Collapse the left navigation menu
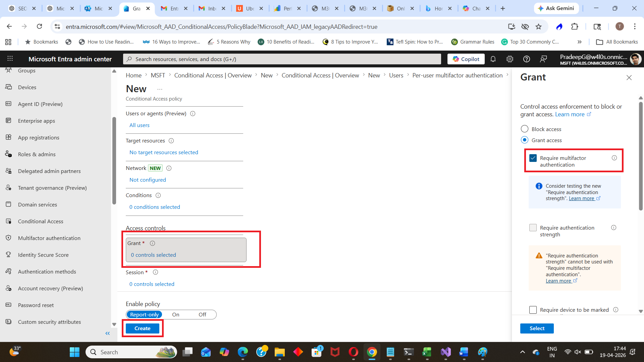This screenshot has width=644, height=362. pos(107,333)
